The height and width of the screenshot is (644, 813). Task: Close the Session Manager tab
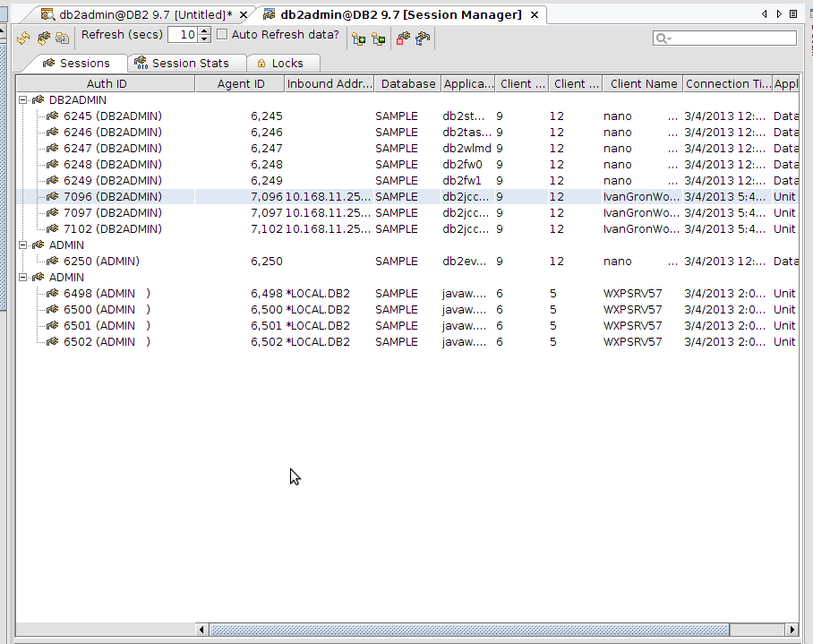coord(535,15)
